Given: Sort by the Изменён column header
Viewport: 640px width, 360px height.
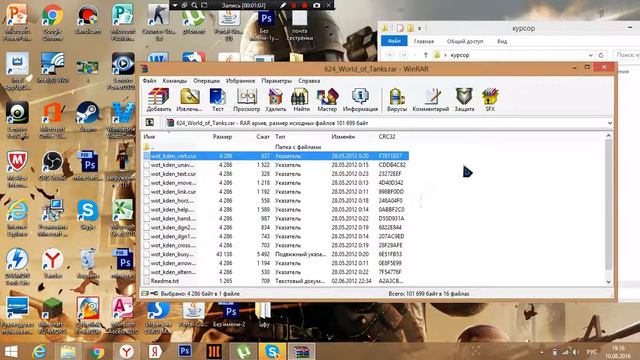Looking at the screenshot, I should coord(343,137).
